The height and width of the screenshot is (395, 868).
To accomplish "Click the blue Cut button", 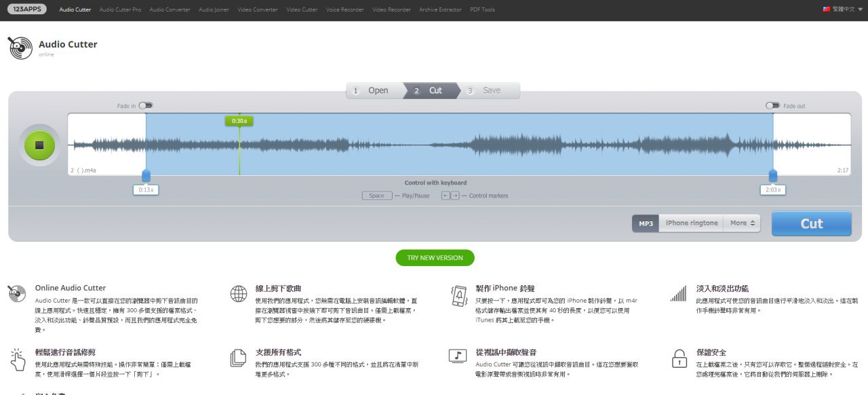I will pyautogui.click(x=811, y=223).
